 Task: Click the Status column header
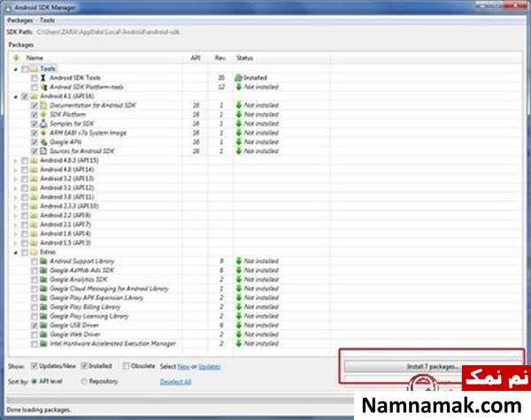pos(244,57)
